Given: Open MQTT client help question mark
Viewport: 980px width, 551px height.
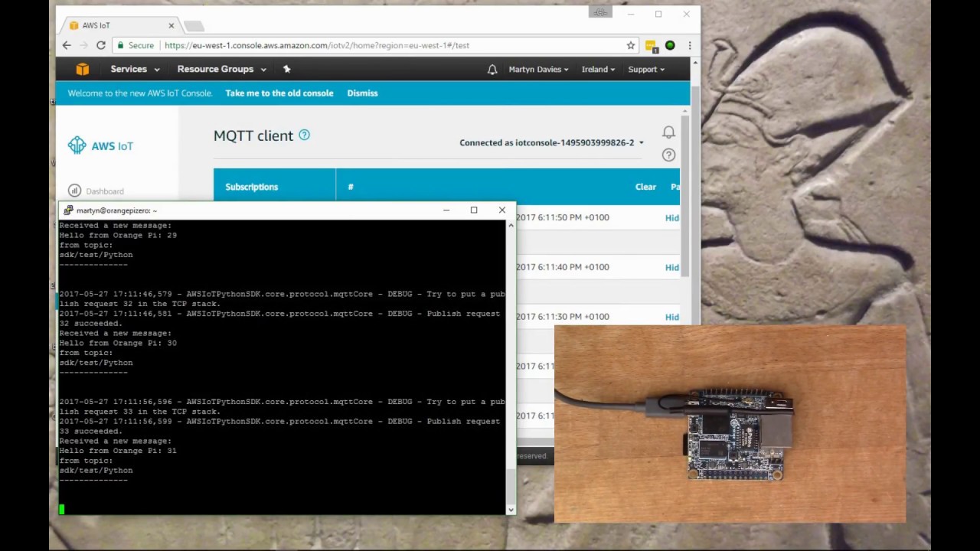Looking at the screenshot, I should point(304,135).
